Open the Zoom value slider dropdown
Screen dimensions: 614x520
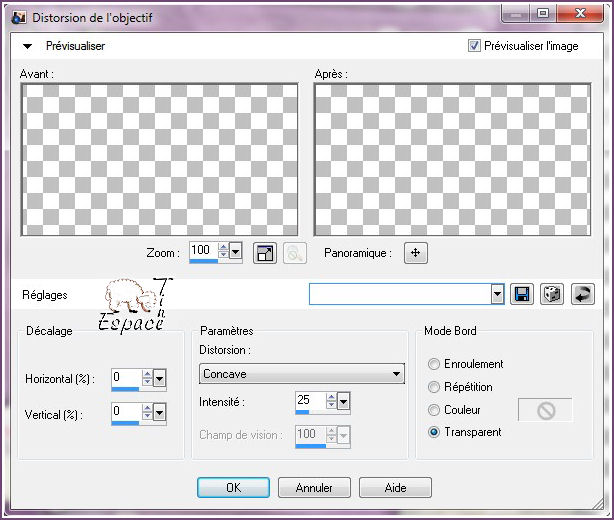coord(235,251)
